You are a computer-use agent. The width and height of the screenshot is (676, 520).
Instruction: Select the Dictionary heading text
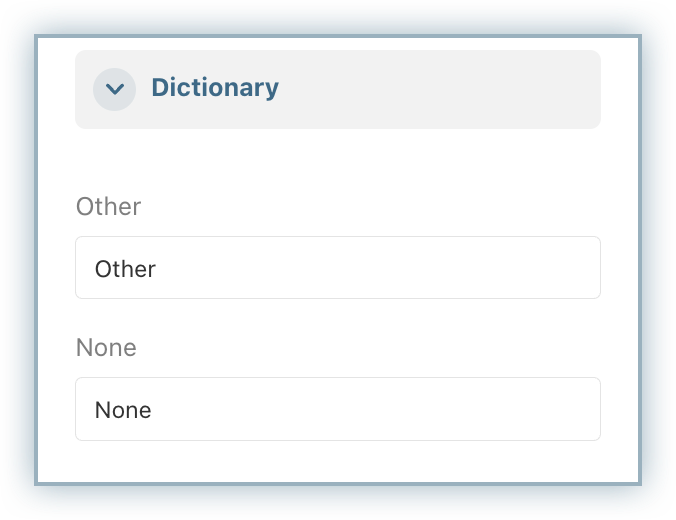(x=214, y=88)
